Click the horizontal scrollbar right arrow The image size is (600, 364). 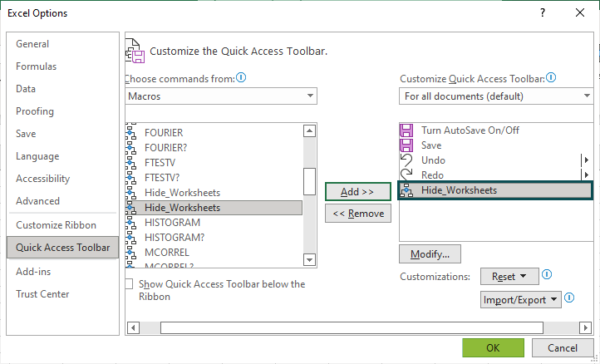pos(585,327)
